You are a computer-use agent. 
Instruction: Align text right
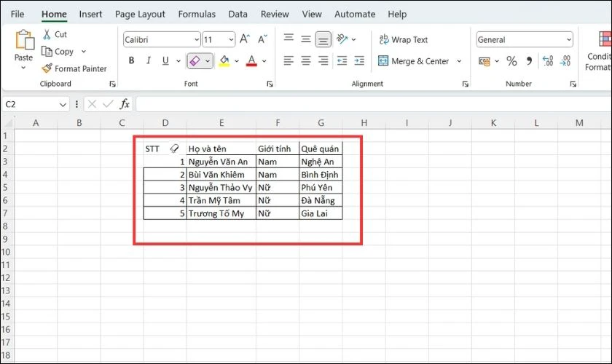pyautogui.click(x=323, y=61)
